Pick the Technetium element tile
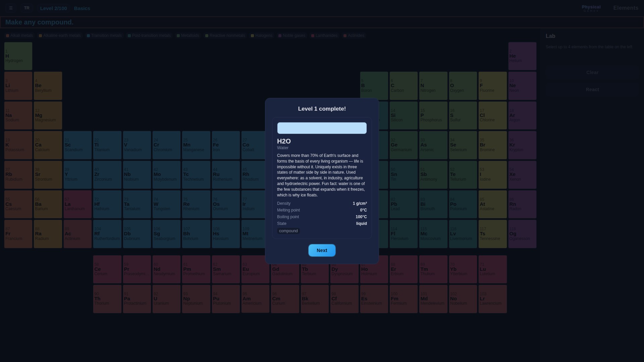 [x=196, y=175]
